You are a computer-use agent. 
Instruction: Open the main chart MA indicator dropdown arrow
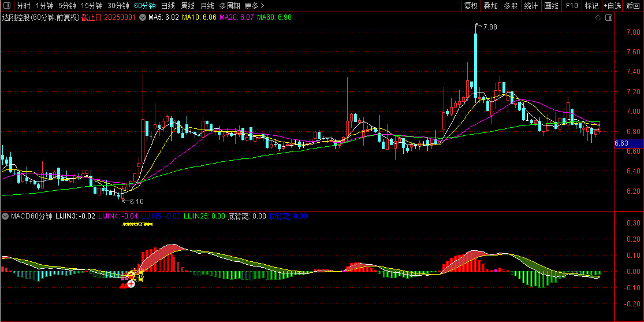pyautogui.click(x=143, y=17)
